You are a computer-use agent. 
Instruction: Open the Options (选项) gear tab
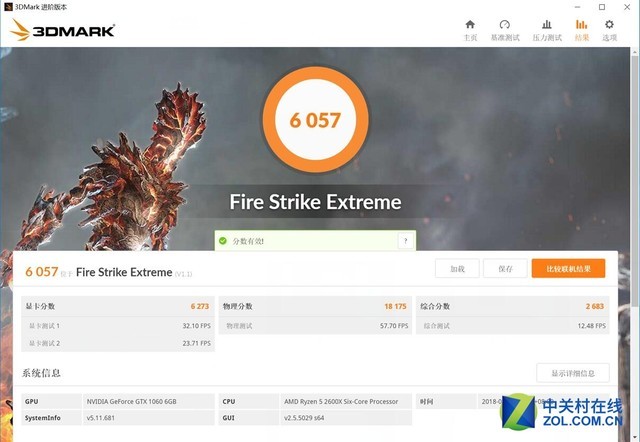point(609,31)
